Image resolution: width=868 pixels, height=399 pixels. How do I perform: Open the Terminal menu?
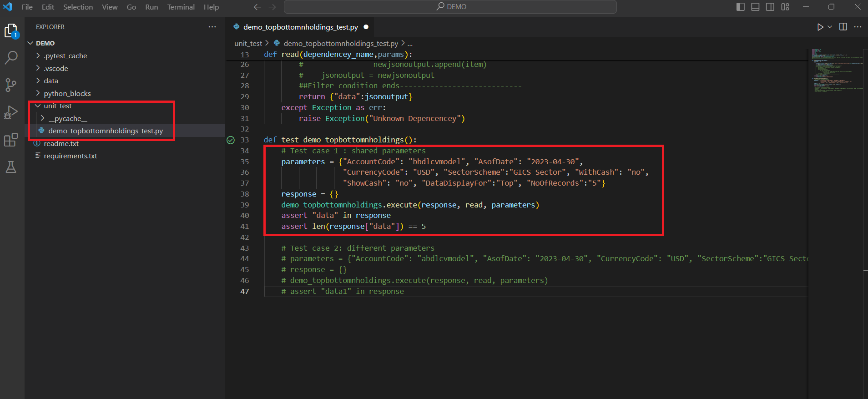click(x=181, y=7)
